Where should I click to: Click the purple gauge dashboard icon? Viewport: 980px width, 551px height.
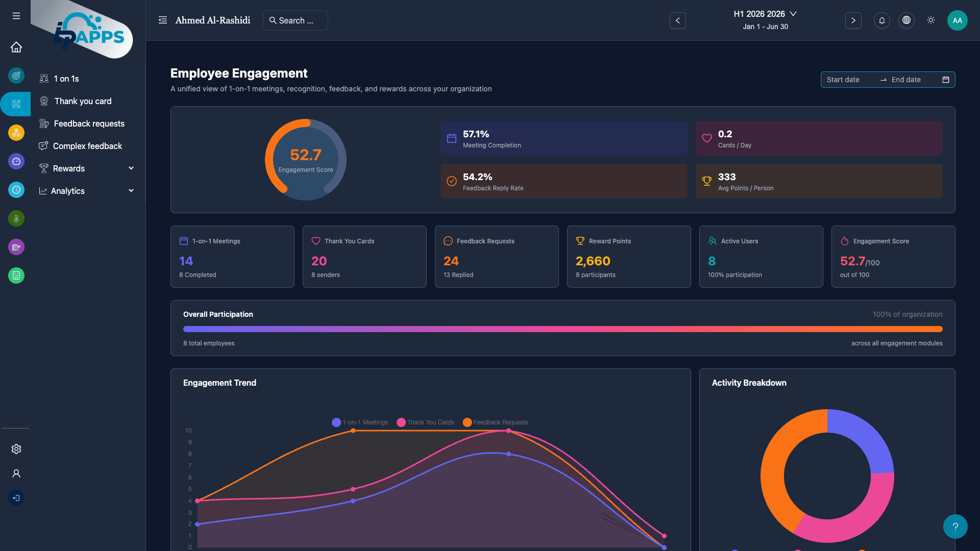click(x=16, y=161)
